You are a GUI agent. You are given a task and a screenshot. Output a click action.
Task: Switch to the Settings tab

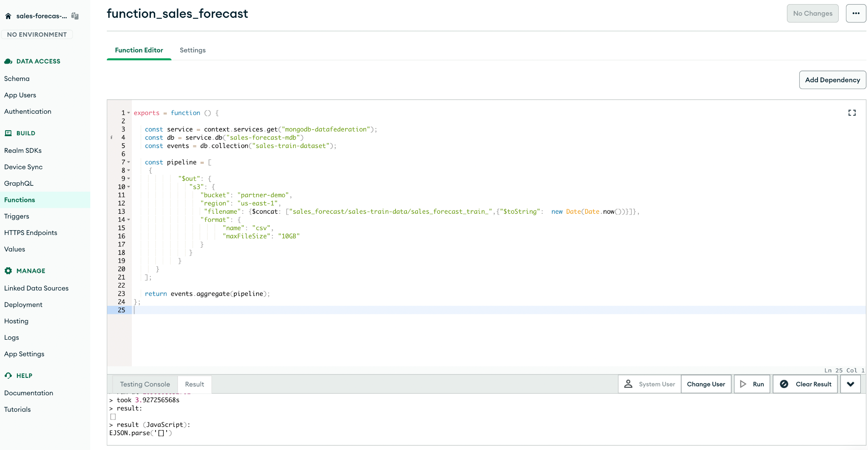coord(192,50)
